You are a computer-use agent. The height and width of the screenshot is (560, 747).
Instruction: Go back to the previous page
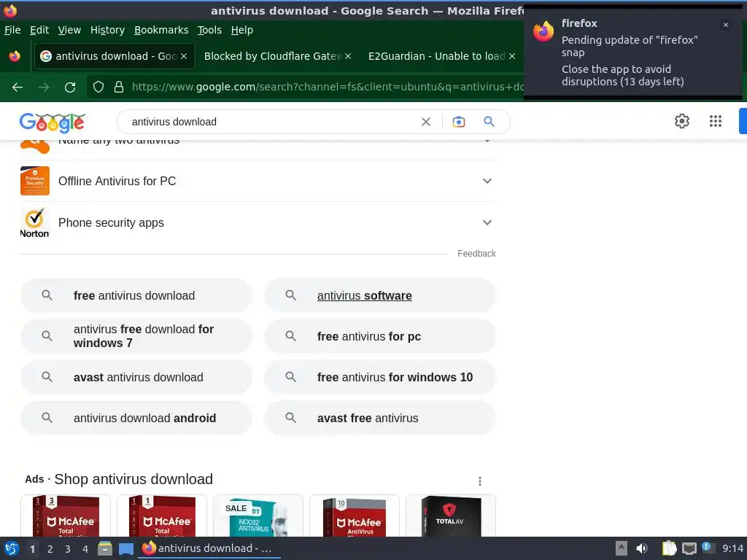[18, 87]
